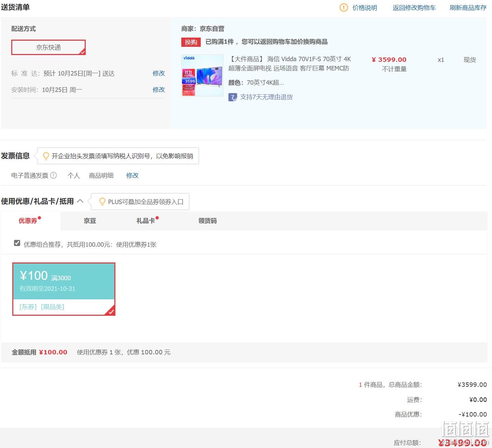
Task: Click the 电子普通发票 info circle icon
Action: point(54,175)
